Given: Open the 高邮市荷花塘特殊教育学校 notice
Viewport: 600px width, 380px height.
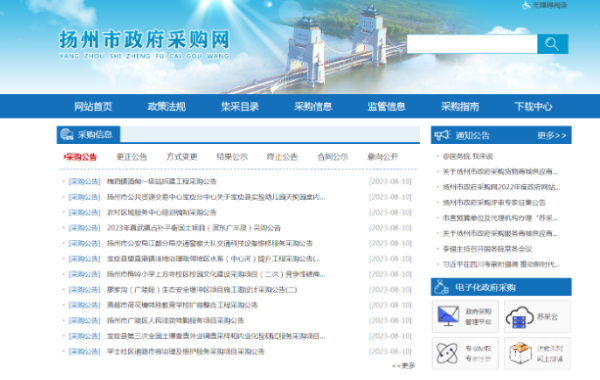Looking at the screenshot, I should (182, 305).
